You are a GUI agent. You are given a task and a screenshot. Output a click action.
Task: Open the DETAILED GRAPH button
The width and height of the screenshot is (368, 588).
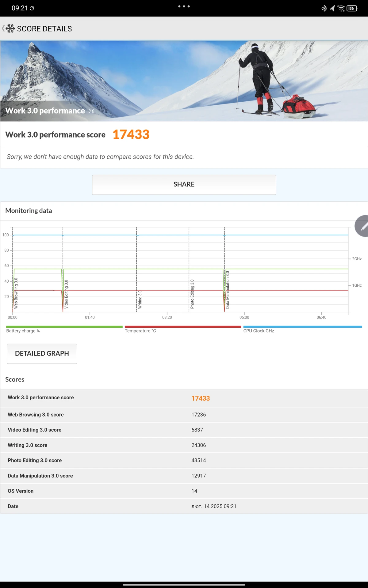coord(42,354)
